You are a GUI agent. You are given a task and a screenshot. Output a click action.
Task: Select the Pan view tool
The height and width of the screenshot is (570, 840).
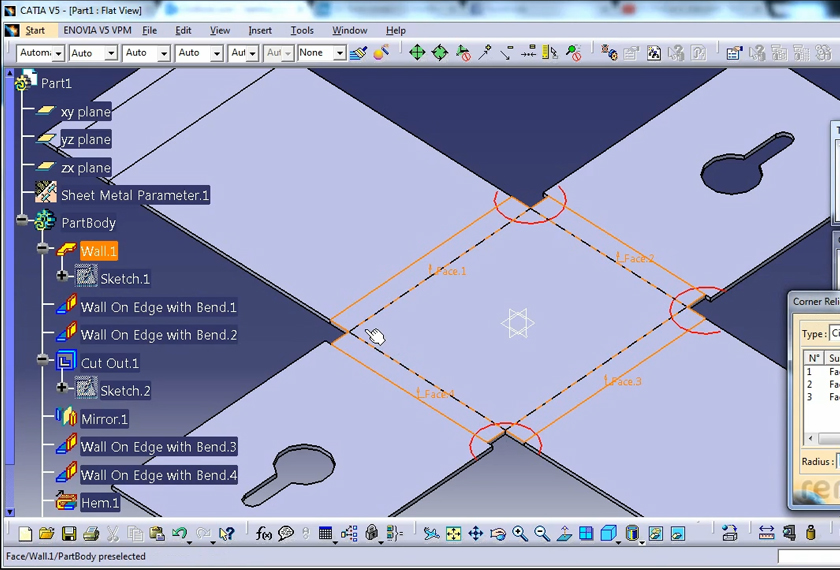[476, 534]
